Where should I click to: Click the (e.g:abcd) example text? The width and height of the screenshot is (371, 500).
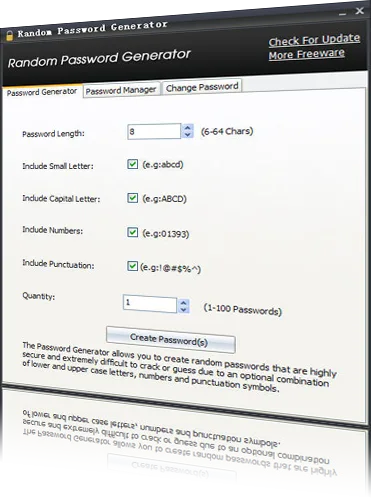(x=163, y=164)
